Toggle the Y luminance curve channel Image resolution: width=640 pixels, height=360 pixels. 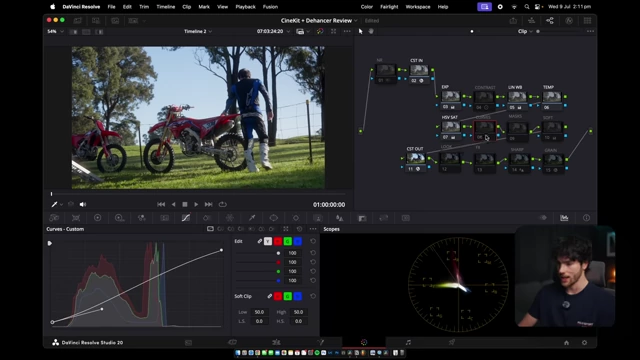point(268,242)
